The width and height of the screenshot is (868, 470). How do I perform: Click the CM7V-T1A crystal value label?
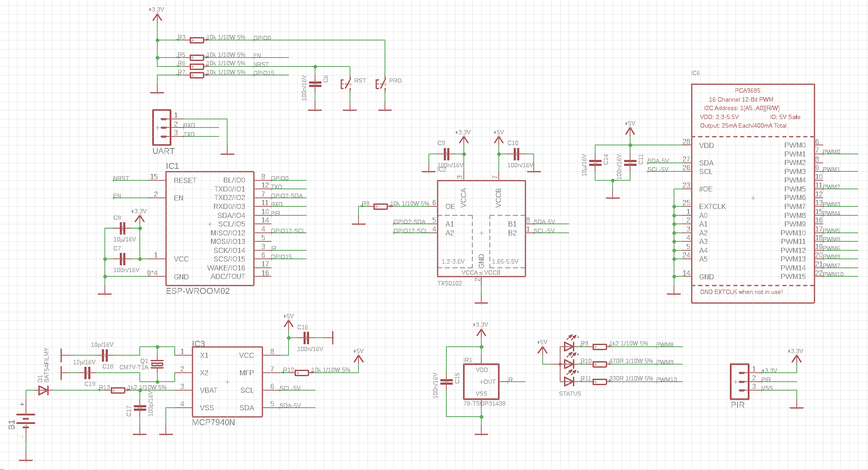(x=134, y=367)
